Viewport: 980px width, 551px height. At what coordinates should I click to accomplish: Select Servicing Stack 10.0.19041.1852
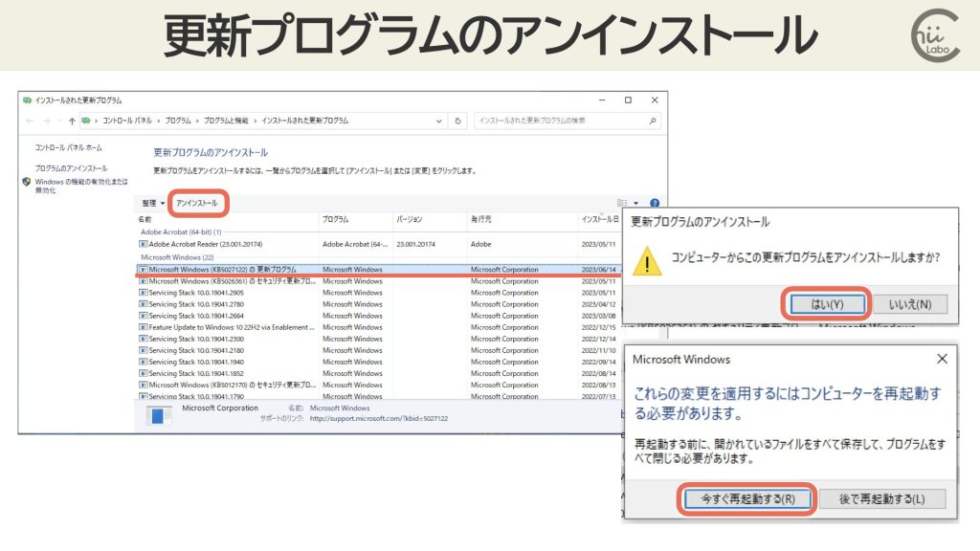(379, 373)
